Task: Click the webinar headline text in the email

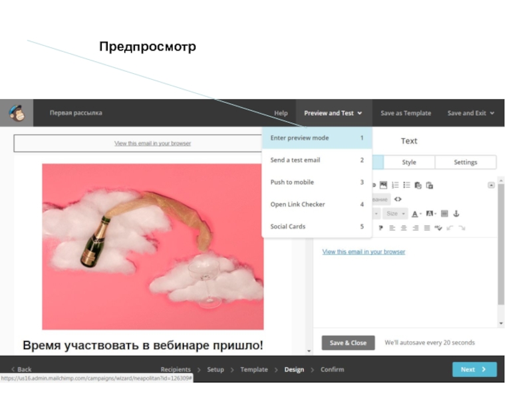Action: click(x=143, y=345)
